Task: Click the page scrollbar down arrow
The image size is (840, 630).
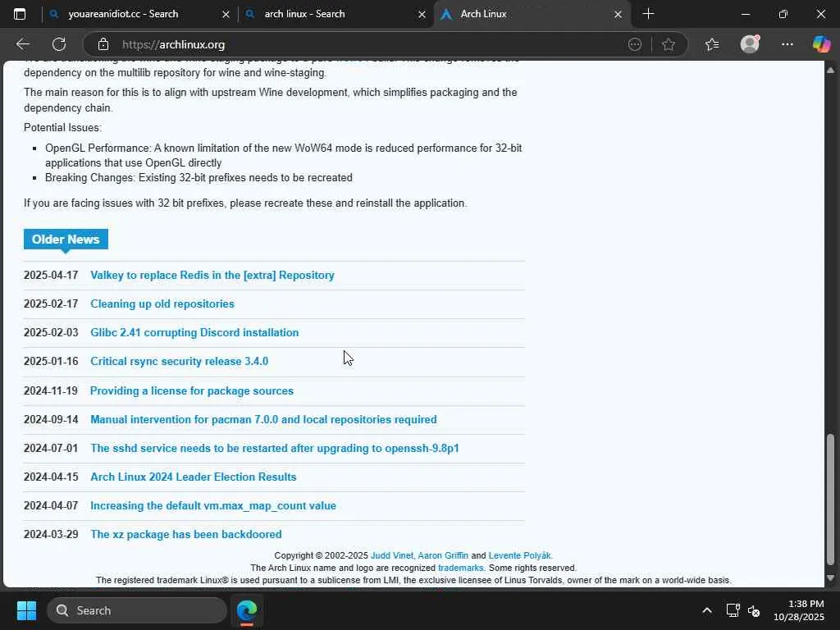Action: (830, 578)
